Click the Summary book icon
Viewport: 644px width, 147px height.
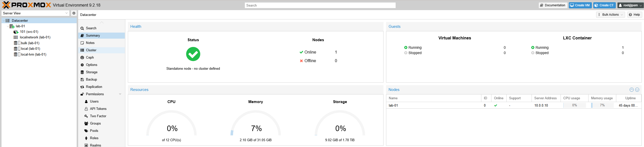tap(82, 36)
